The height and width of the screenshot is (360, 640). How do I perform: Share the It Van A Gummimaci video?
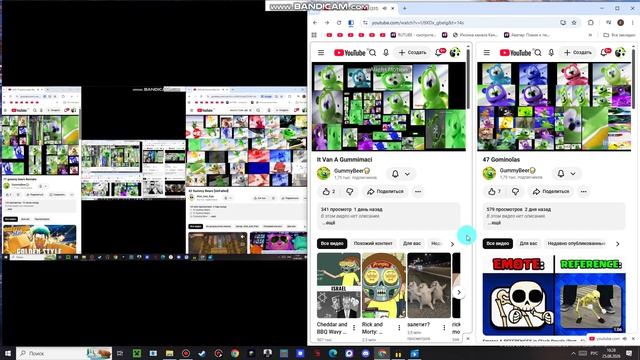point(385,191)
